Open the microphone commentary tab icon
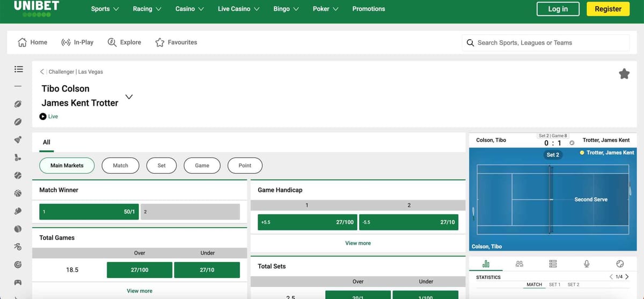 tap(587, 264)
